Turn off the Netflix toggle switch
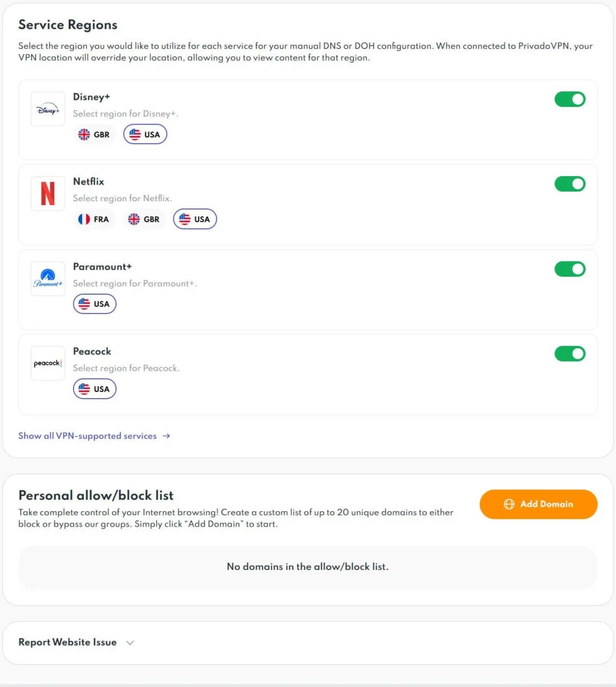Image resolution: width=616 pixels, height=687 pixels. pyautogui.click(x=570, y=184)
